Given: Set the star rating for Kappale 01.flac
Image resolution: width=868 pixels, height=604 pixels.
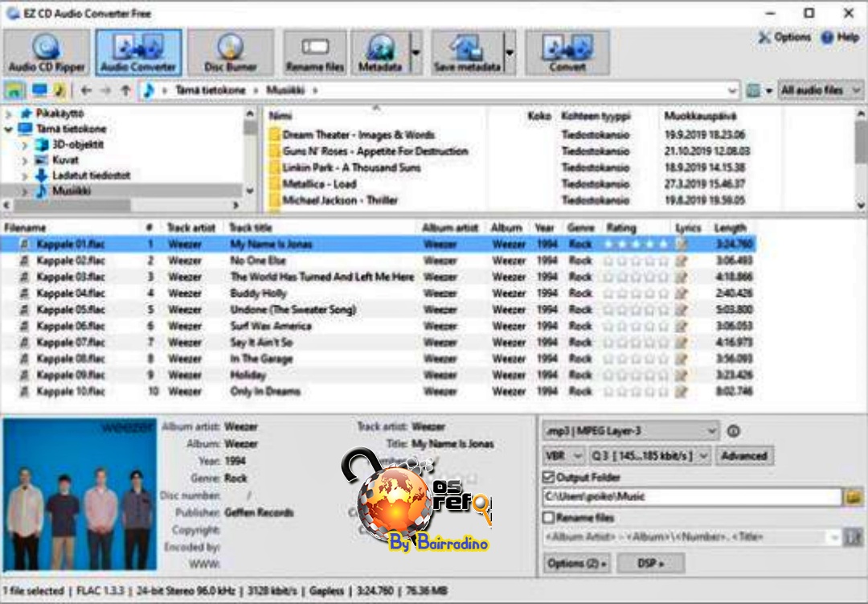Looking at the screenshot, I should click(x=636, y=244).
